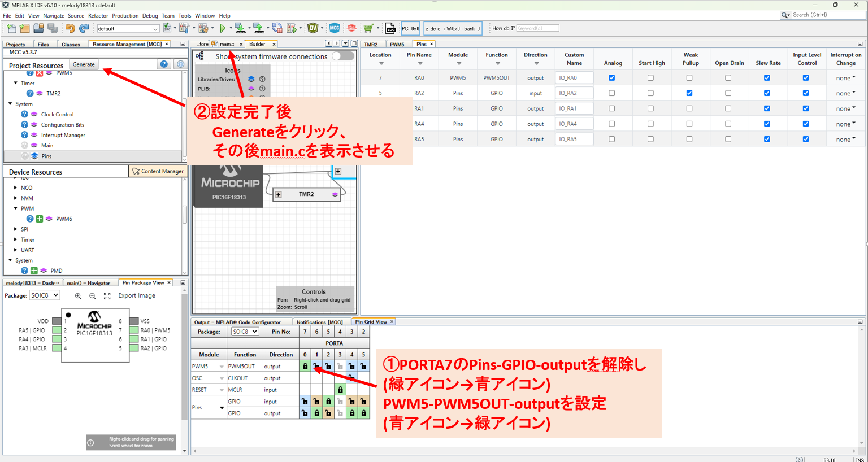Image resolution: width=868 pixels, height=462 pixels.
Task: Open the Project Resources help icon
Action: pos(164,64)
